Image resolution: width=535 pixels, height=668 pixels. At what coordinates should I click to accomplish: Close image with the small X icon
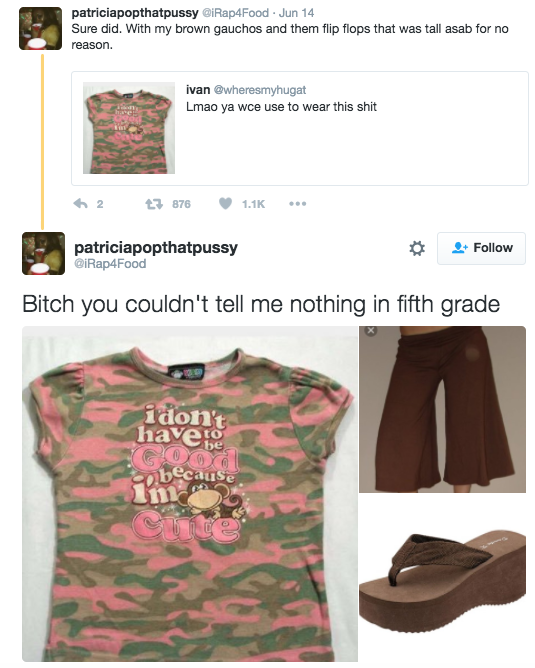(371, 330)
